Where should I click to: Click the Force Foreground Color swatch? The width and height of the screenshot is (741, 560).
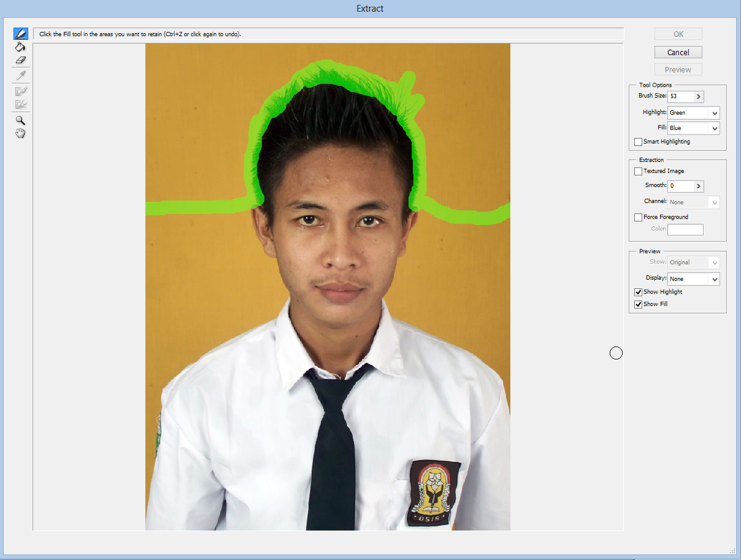(x=685, y=229)
